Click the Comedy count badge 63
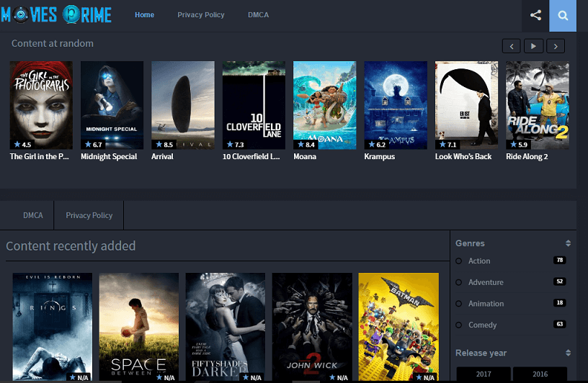This screenshot has width=588, height=383. pyautogui.click(x=559, y=324)
